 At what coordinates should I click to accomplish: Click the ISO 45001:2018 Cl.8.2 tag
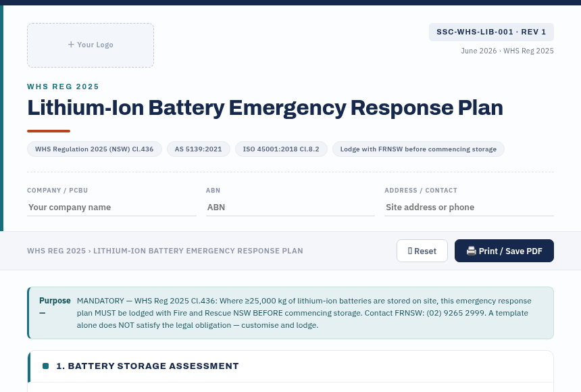point(281,149)
